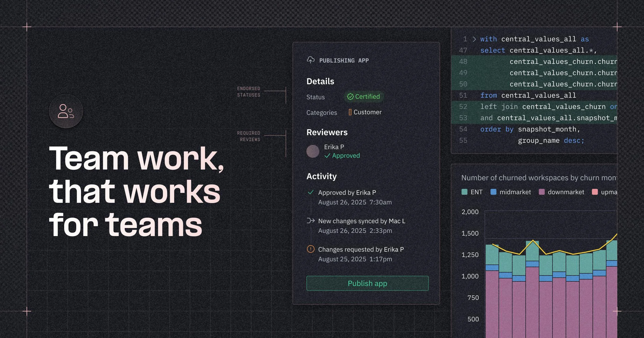
Task: Click 'REQUIRED REVIEWS' annotation label
Action: pyautogui.click(x=248, y=136)
